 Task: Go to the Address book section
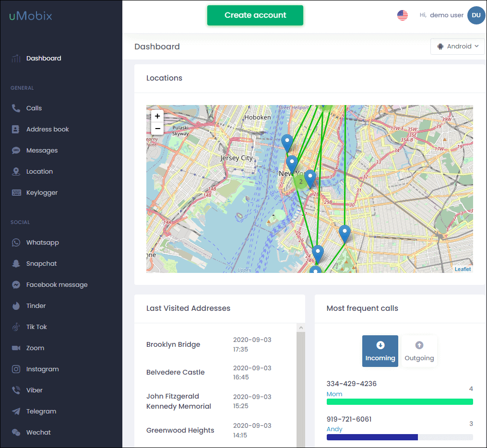tap(48, 130)
